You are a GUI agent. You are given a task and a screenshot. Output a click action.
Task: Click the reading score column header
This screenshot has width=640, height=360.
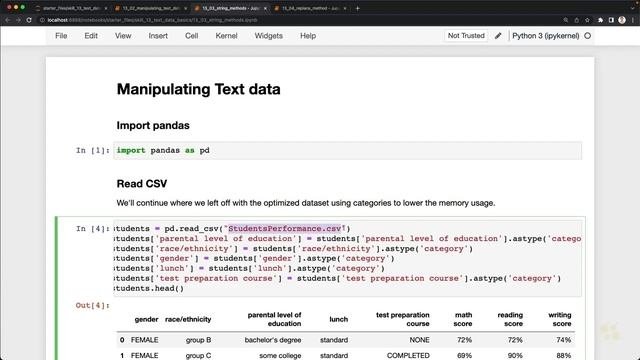pos(510,319)
